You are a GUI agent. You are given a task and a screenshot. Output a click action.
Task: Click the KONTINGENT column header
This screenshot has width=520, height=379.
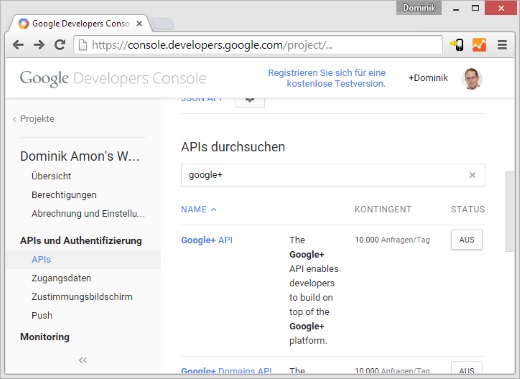(x=383, y=209)
